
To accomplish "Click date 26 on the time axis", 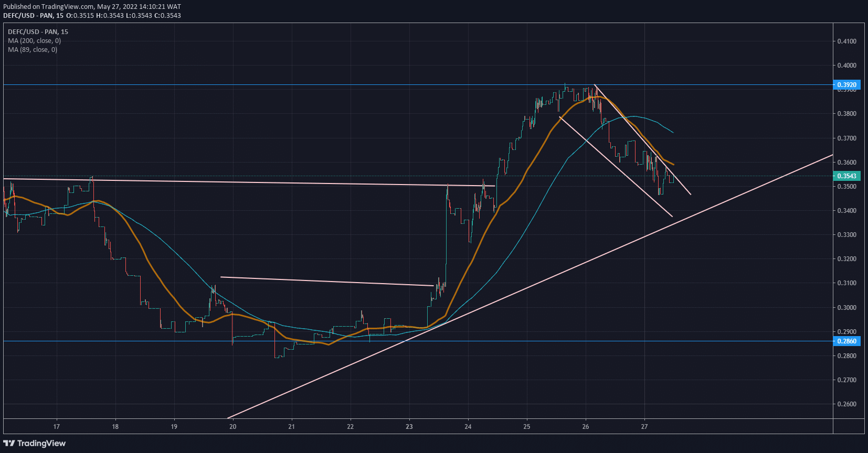I will [x=586, y=427].
